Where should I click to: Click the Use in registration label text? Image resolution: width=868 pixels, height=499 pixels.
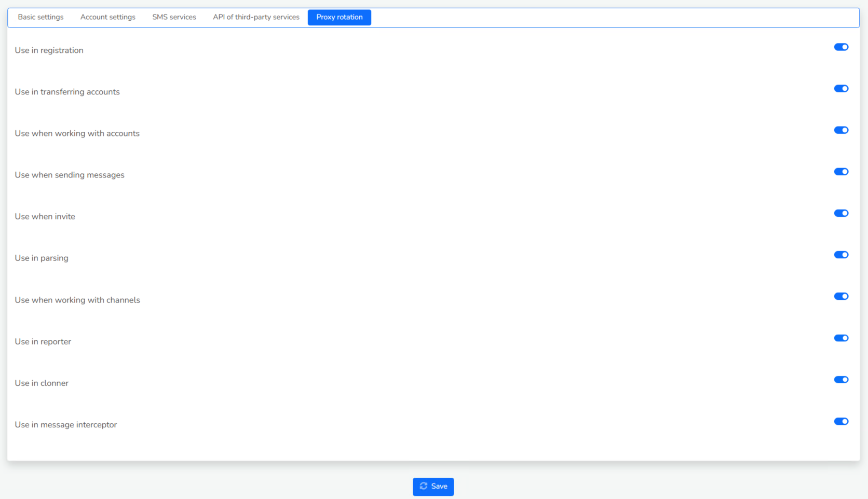point(49,50)
